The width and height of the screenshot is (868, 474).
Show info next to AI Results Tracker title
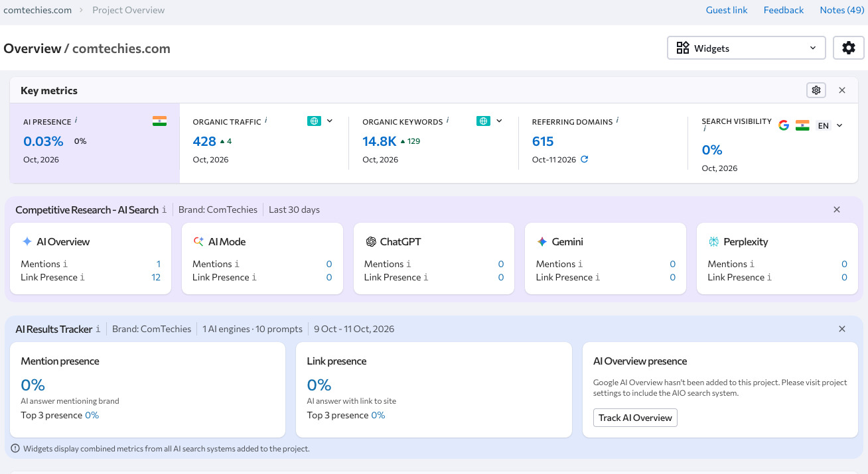(98, 329)
